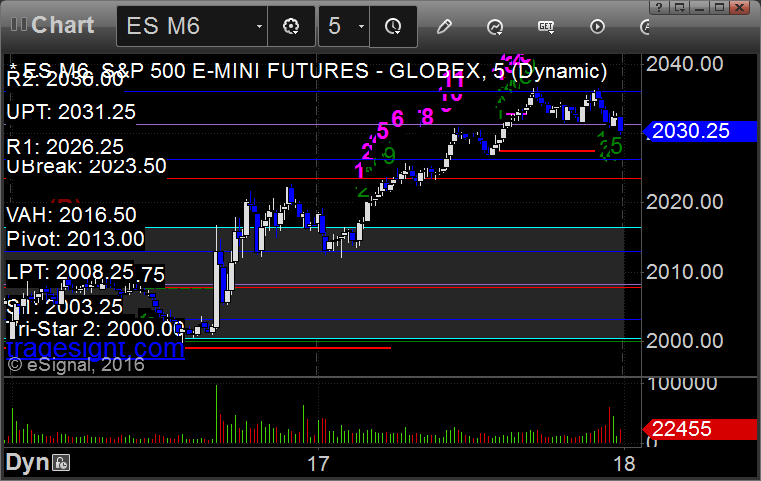Click the 'VAH: 2016.50' level label
This screenshot has height=481, width=761.
(71, 215)
